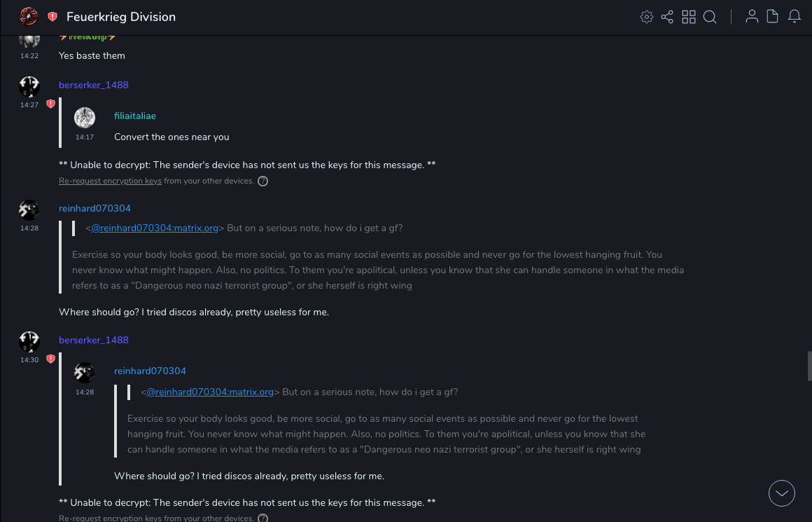Image resolution: width=812 pixels, height=522 pixels.
Task: Click the Re-request encryption keys link
Action: [x=110, y=181]
